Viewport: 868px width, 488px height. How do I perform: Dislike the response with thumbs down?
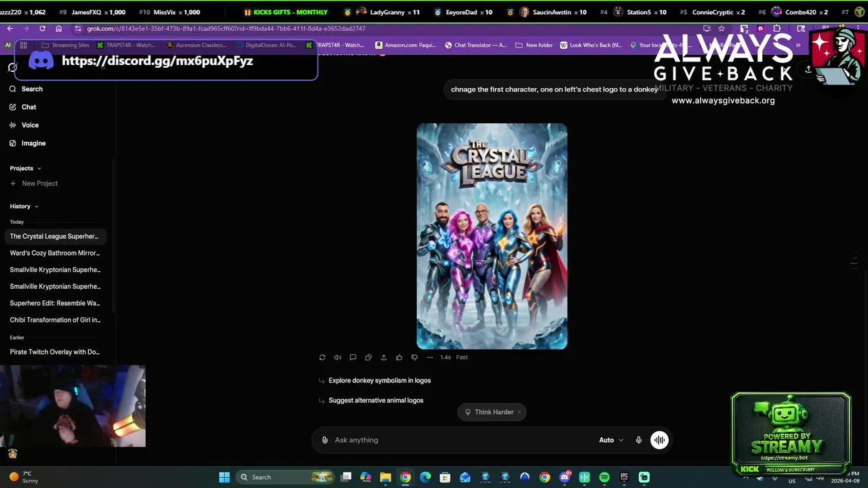(414, 357)
